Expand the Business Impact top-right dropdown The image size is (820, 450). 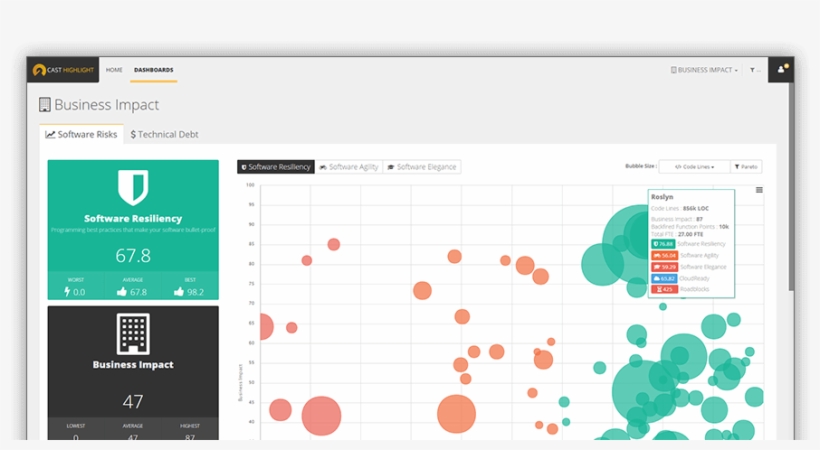tap(707, 70)
